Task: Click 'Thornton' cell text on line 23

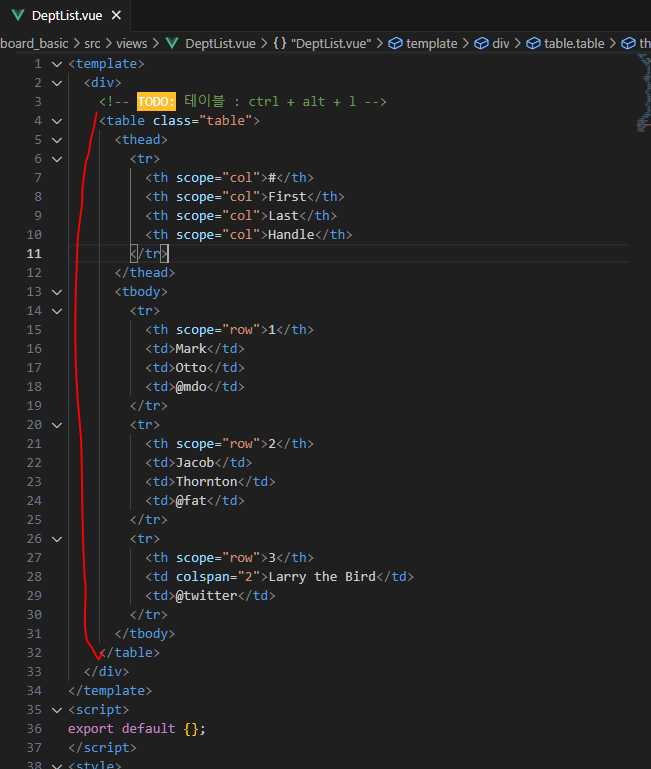Action: coord(207,482)
